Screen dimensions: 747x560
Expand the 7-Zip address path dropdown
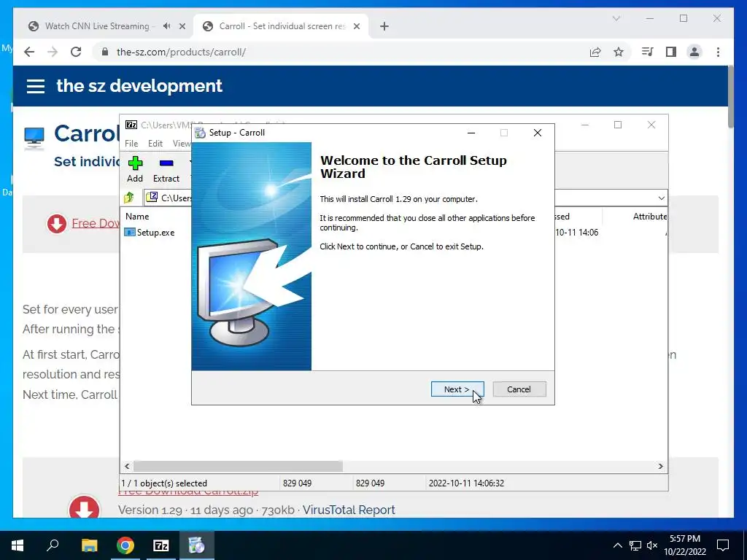click(661, 198)
